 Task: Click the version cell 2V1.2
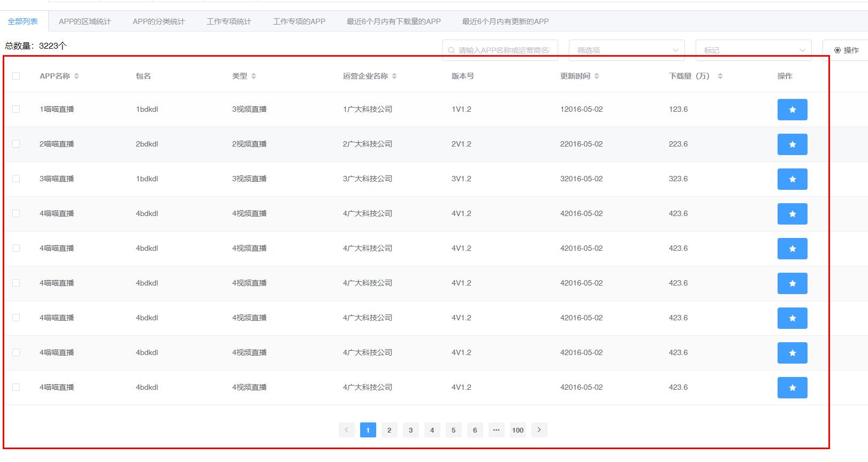point(461,144)
